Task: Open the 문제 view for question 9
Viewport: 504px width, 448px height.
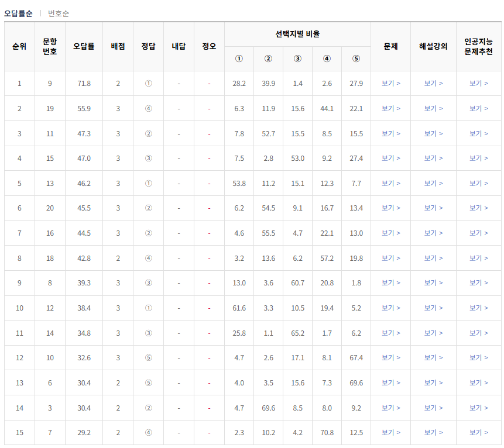Action: tap(390, 83)
